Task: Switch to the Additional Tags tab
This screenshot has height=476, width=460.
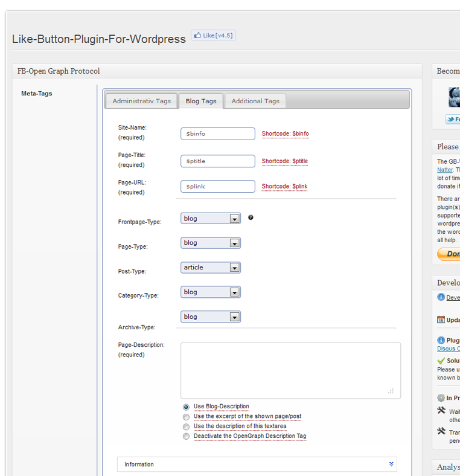Action: [x=255, y=101]
